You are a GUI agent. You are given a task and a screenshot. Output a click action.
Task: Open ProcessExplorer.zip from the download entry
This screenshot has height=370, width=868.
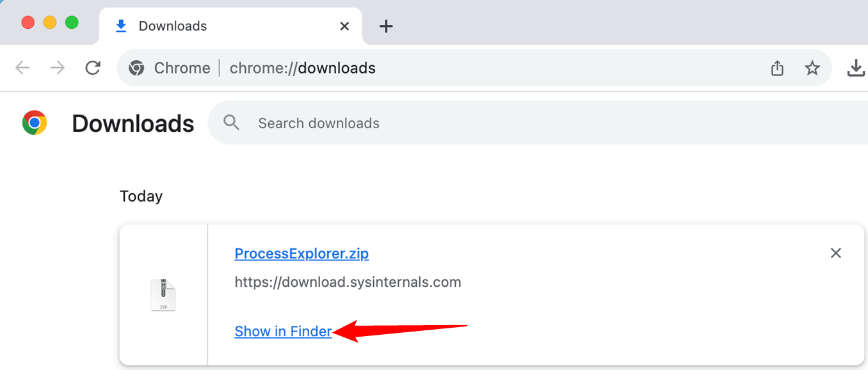pos(301,253)
